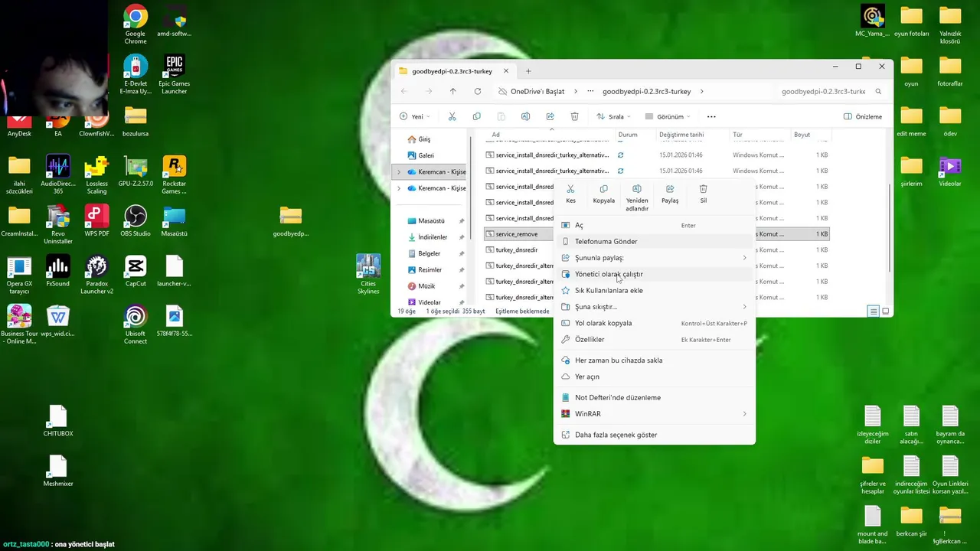This screenshot has width=980, height=551.
Task: Open the Sırala dropdown
Action: click(614, 116)
